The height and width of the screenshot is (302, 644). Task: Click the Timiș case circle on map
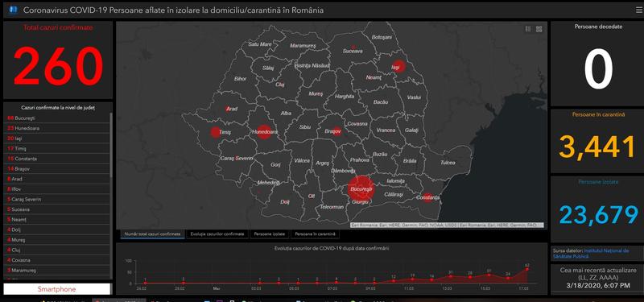tap(215, 132)
